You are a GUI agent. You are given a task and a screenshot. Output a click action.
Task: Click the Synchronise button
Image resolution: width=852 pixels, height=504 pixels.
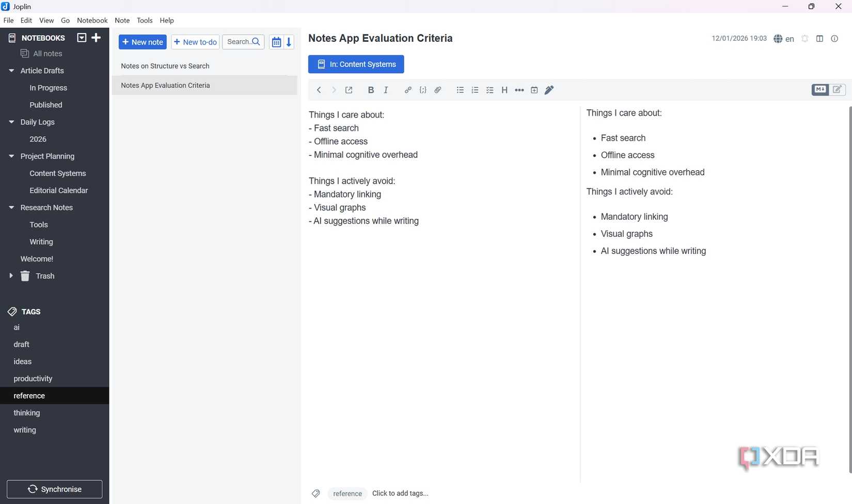55,489
